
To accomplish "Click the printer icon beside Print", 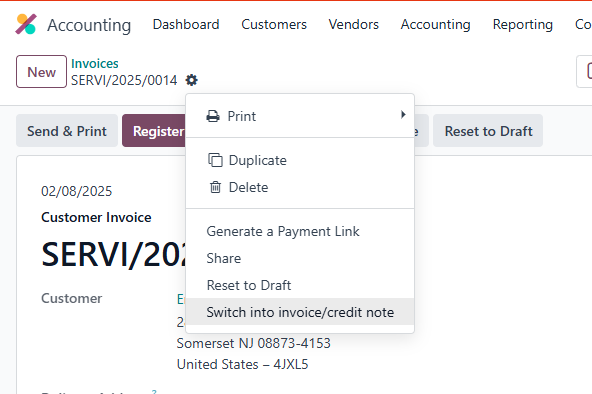I will point(213,116).
